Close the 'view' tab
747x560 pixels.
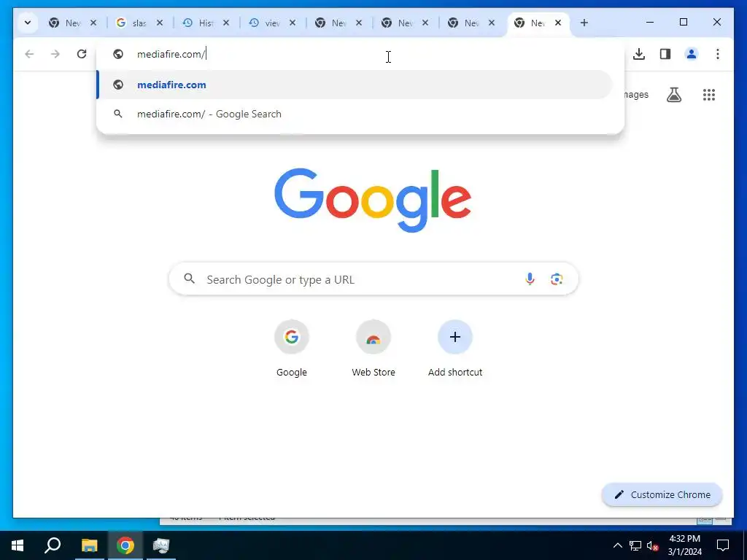[x=293, y=23]
